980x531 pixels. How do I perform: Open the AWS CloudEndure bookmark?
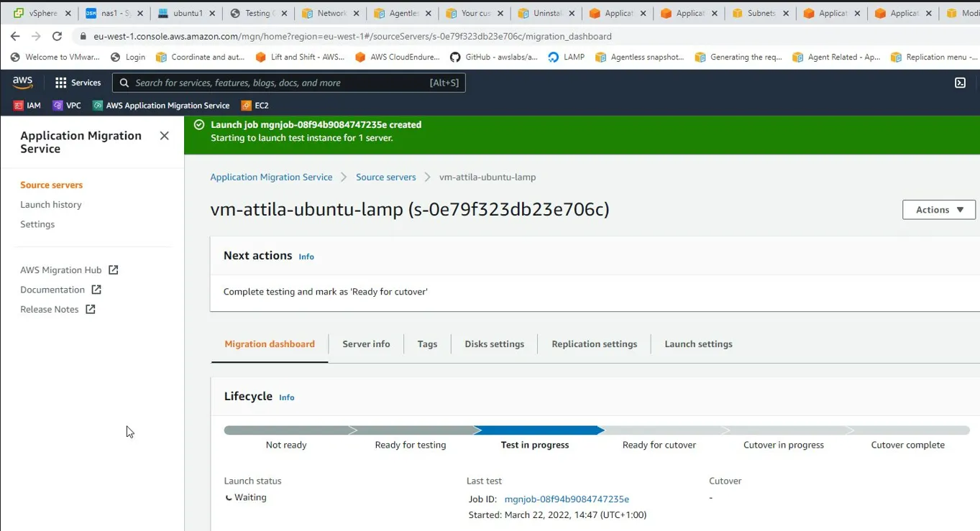pos(398,57)
